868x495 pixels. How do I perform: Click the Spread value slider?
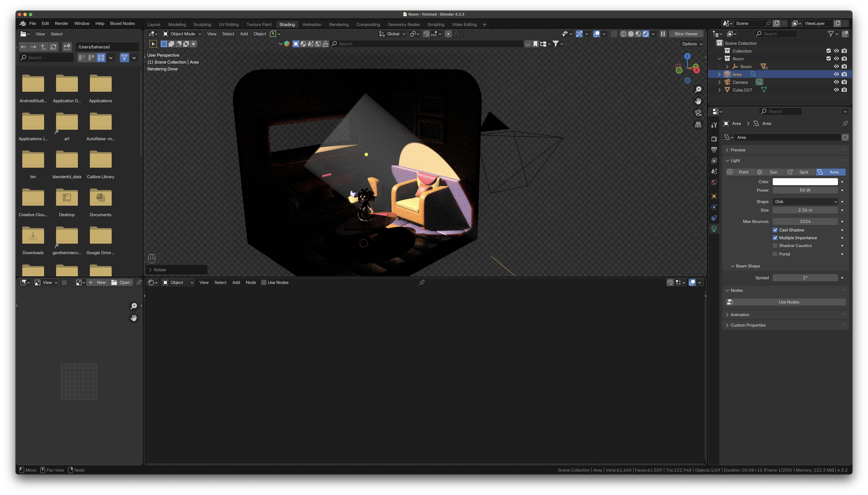coord(805,278)
